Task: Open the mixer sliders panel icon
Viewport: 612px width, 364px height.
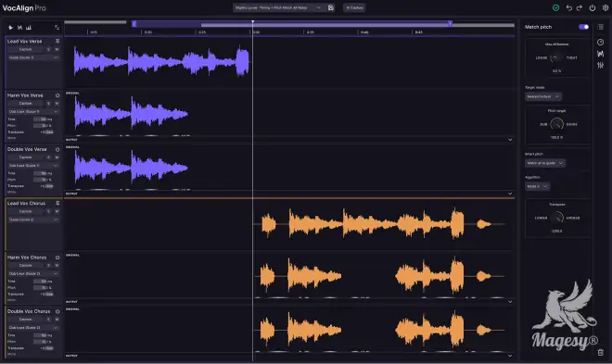Action: click(x=600, y=65)
